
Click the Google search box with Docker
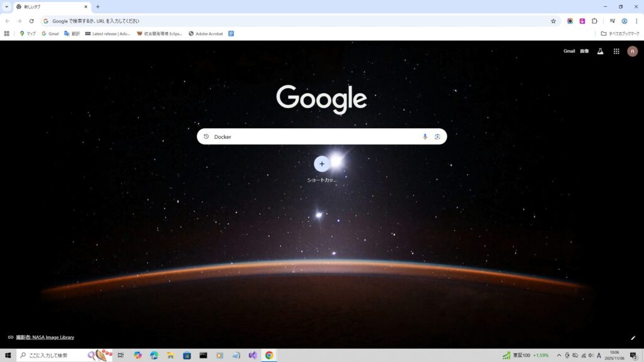click(x=314, y=136)
